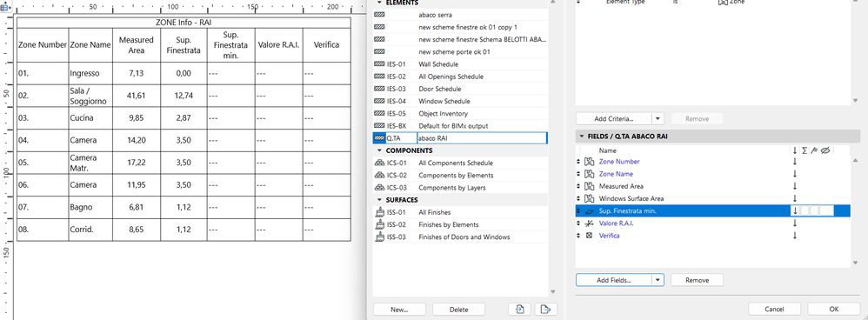
Task: Toggle sort order for Valore R.A.I. field
Action: pos(795,223)
